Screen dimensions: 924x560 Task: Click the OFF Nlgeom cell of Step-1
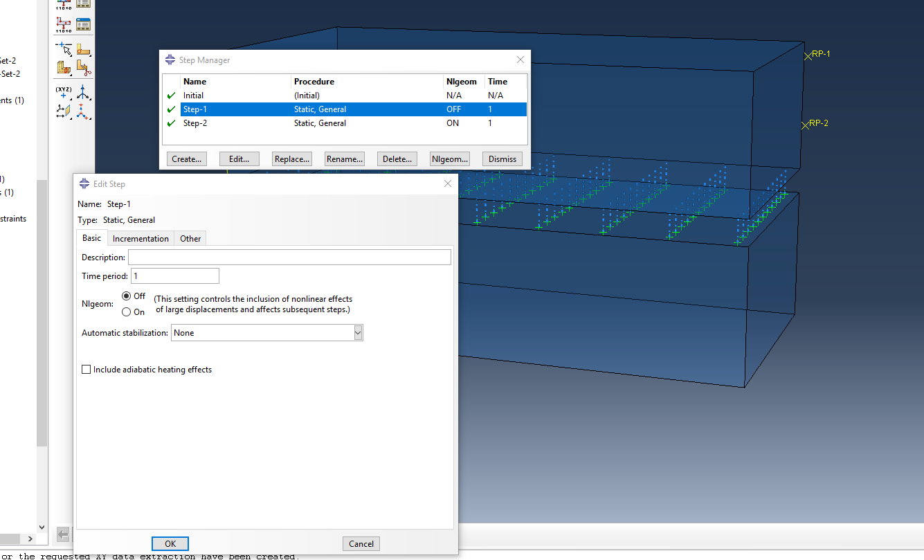pyautogui.click(x=454, y=109)
